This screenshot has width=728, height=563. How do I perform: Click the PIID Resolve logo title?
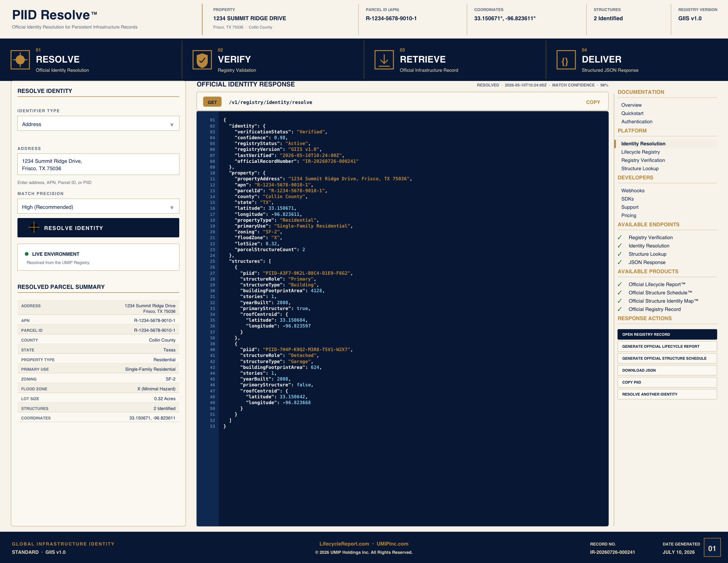(55, 15)
